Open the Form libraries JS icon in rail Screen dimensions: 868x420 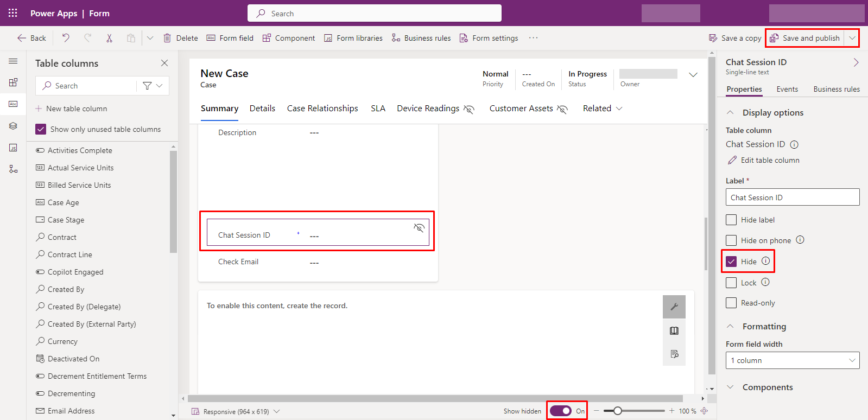[13, 148]
